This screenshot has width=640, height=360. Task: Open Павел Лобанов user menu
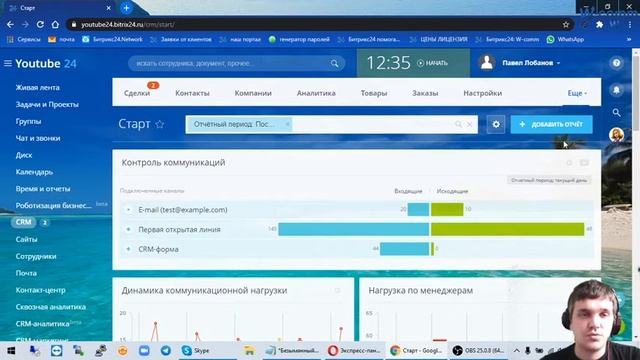click(x=531, y=63)
